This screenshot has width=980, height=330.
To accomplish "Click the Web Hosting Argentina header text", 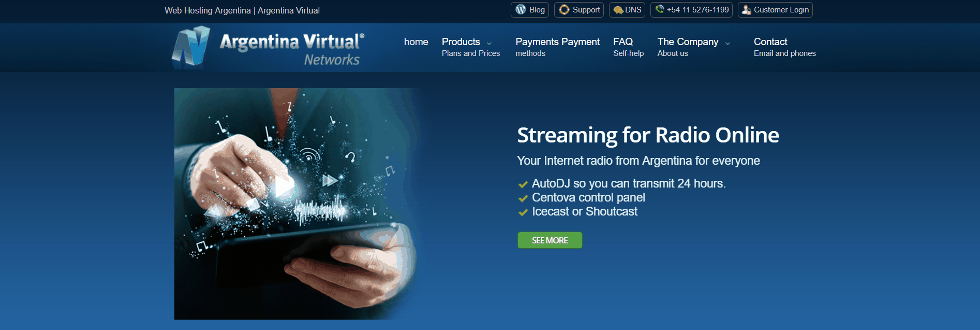I will 242,10.
